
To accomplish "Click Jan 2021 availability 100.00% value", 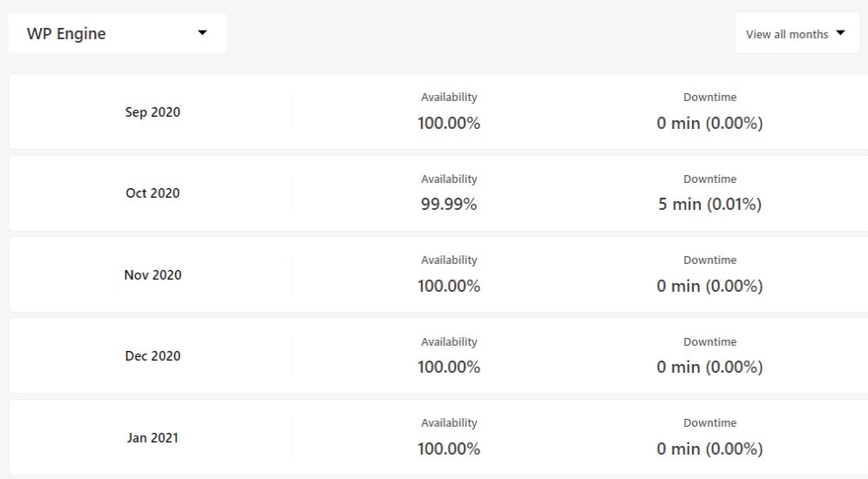I will pyautogui.click(x=449, y=449).
